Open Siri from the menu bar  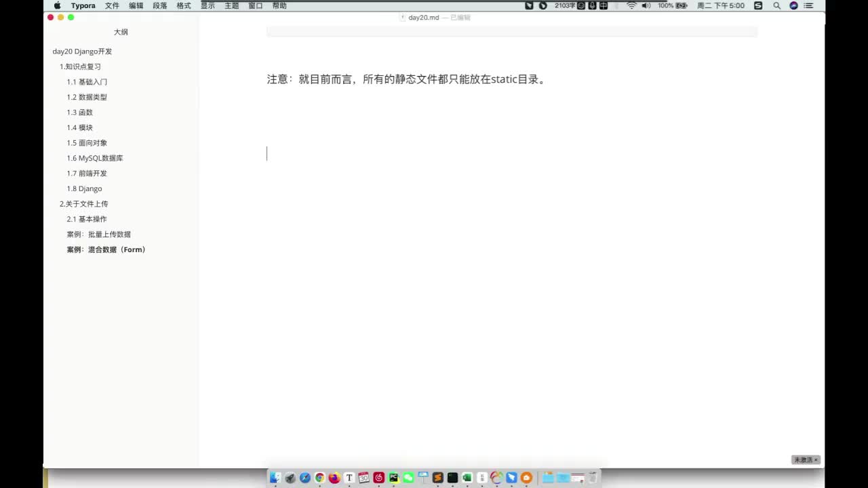793,5
